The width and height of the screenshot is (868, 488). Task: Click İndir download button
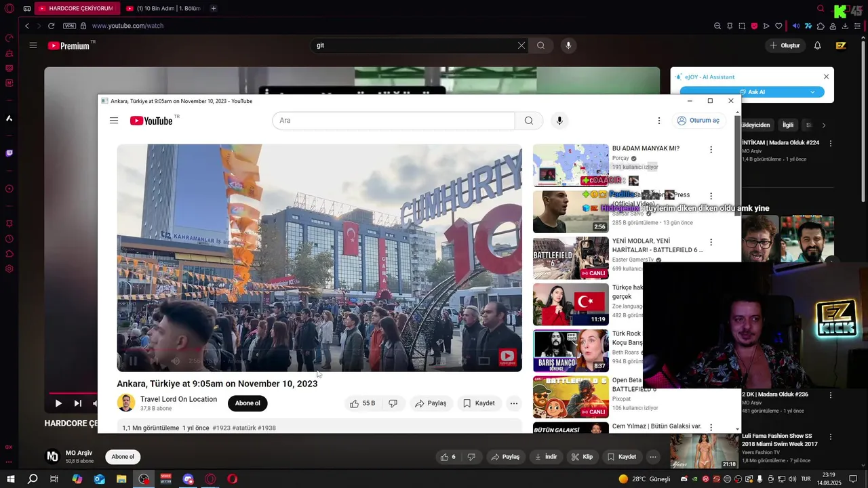[547, 457]
